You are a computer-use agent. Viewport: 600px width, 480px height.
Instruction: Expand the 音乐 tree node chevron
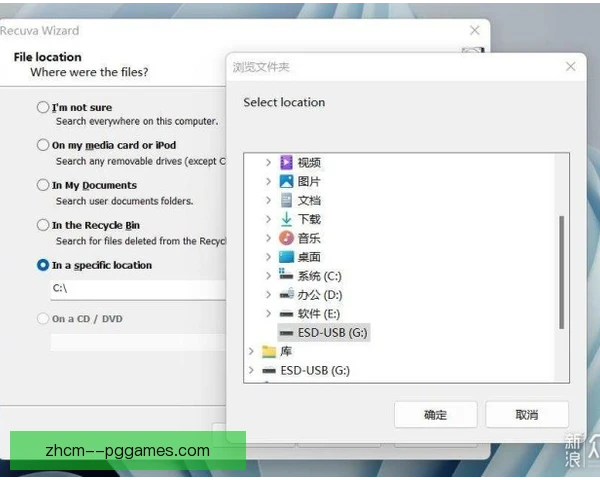point(268,238)
